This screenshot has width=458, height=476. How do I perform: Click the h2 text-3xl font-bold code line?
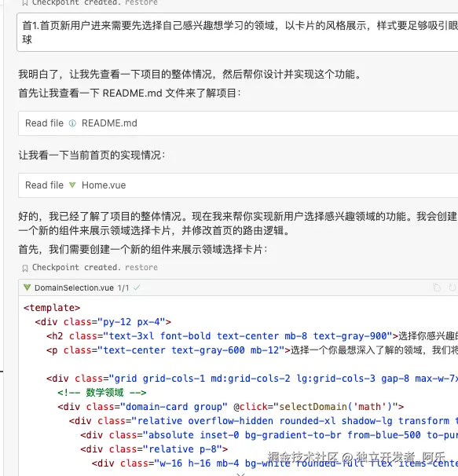pos(251,336)
